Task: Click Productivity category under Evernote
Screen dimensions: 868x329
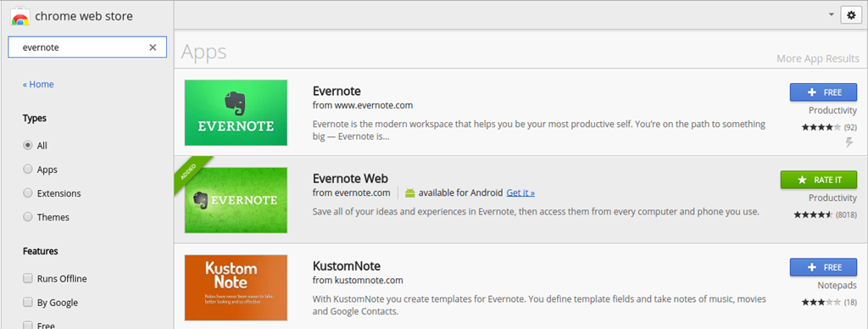Action: tap(832, 110)
